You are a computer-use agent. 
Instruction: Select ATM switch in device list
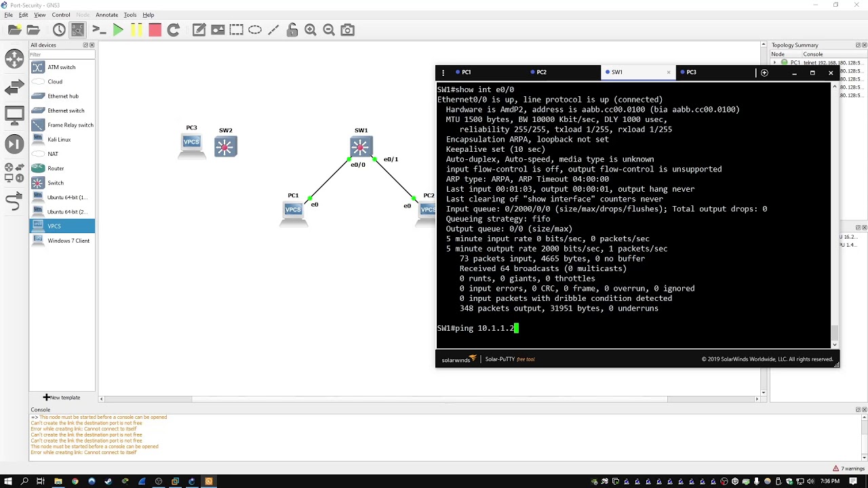pyautogui.click(x=62, y=67)
